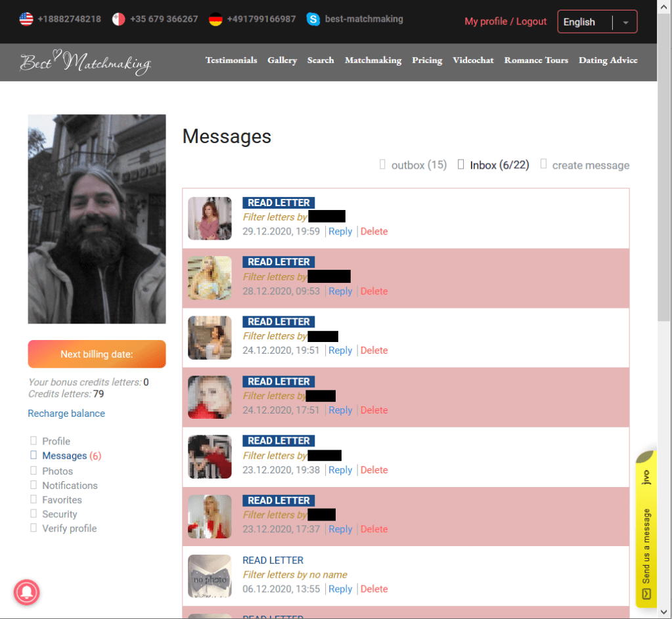This screenshot has width=672, height=619.
Task: Open the Matchmaking menu item
Action: tap(372, 60)
